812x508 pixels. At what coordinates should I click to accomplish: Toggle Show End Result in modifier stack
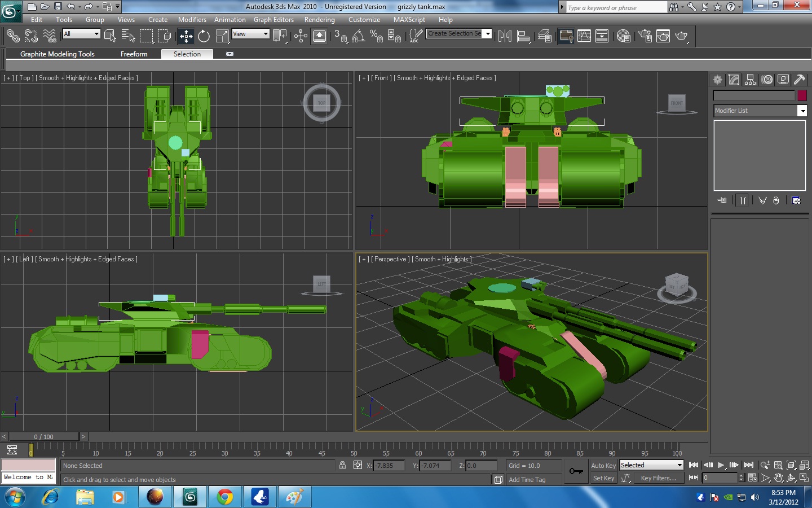743,200
